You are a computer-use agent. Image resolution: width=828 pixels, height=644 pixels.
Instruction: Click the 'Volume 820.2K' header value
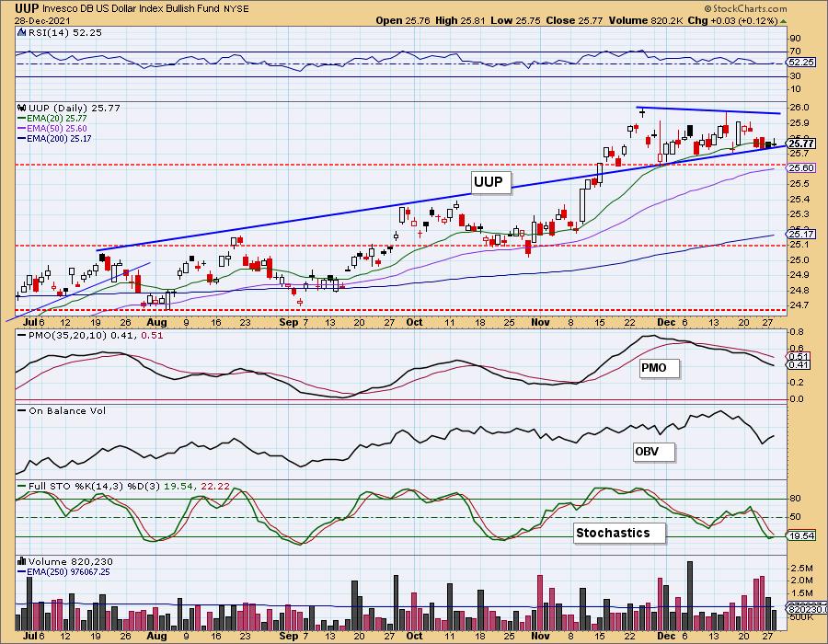tap(645, 20)
